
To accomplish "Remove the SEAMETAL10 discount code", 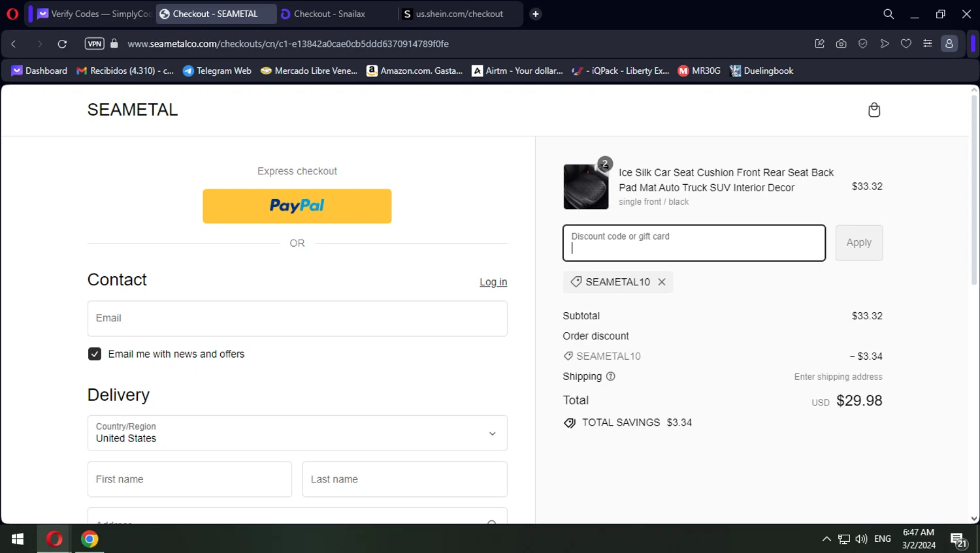I will pos(662,282).
